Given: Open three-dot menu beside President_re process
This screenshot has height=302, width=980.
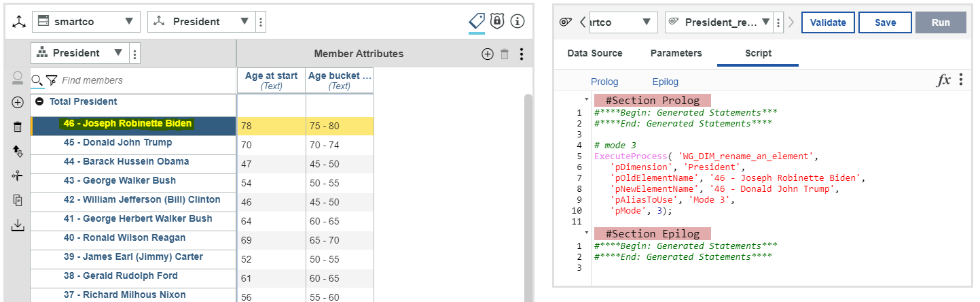Looking at the screenshot, I should click(780, 22).
